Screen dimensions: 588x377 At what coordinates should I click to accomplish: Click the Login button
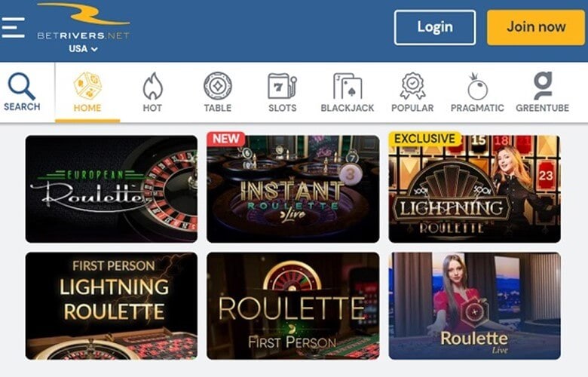point(435,27)
